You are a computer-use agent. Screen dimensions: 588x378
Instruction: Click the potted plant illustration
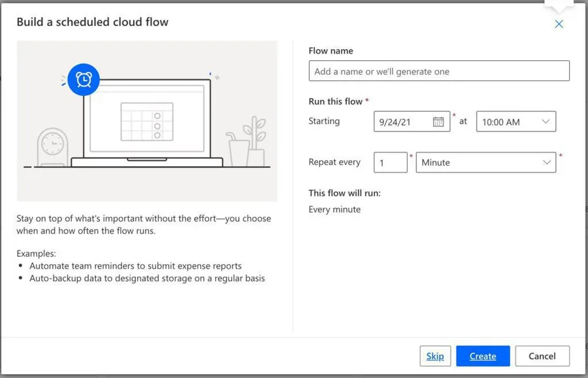(x=255, y=142)
